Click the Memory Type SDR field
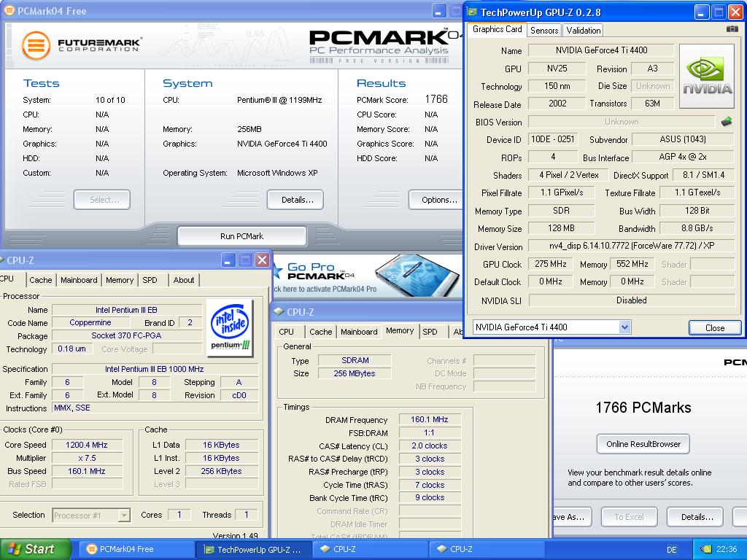 [x=561, y=211]
